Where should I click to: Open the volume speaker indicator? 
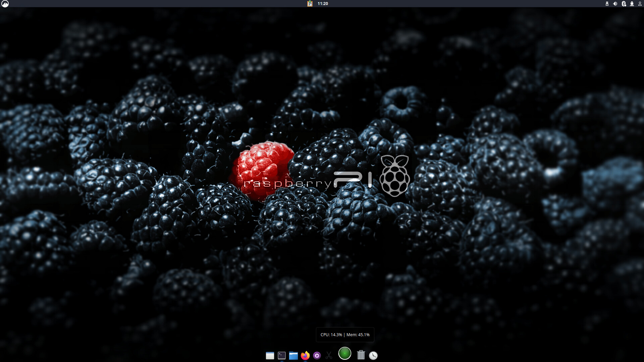point(615,4)
